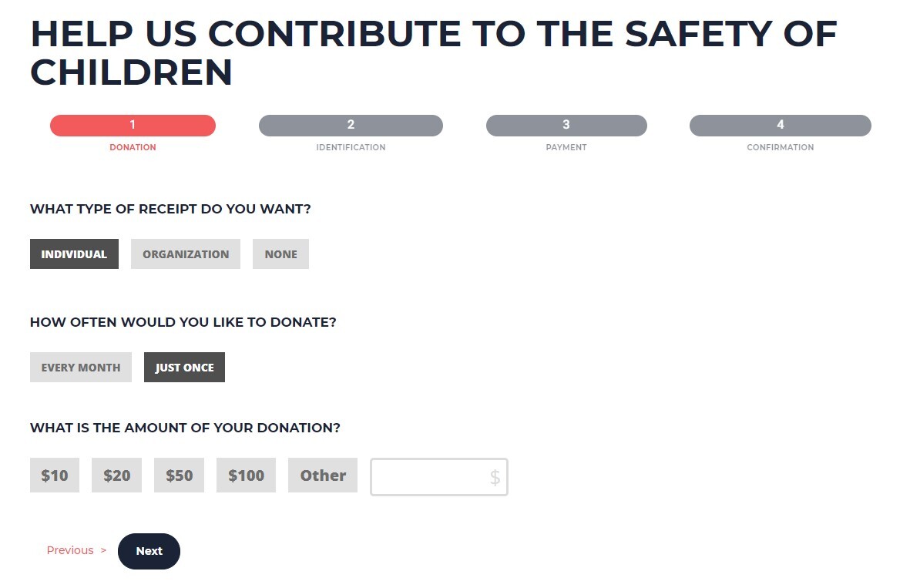This screenshot has width=920, height=588.
Task: Select Organization receipt type
Action: [x=186, y=254]
